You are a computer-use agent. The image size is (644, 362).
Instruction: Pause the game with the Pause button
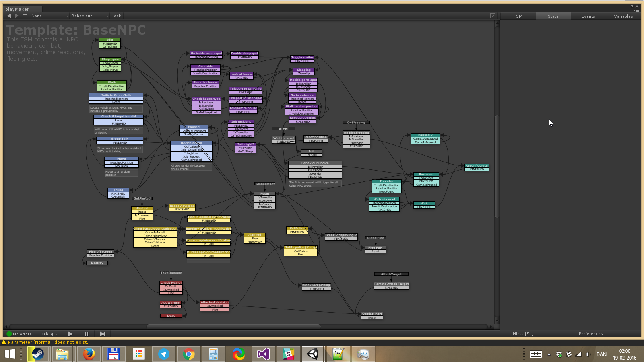tap(86, 334)
